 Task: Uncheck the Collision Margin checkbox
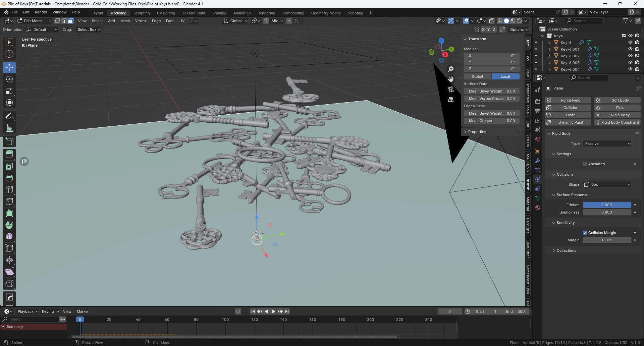(585, 233)
